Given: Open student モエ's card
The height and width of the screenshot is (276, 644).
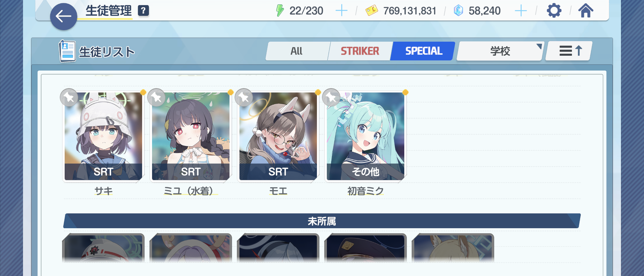Looking at the screenshot, I should pos(278,136).
